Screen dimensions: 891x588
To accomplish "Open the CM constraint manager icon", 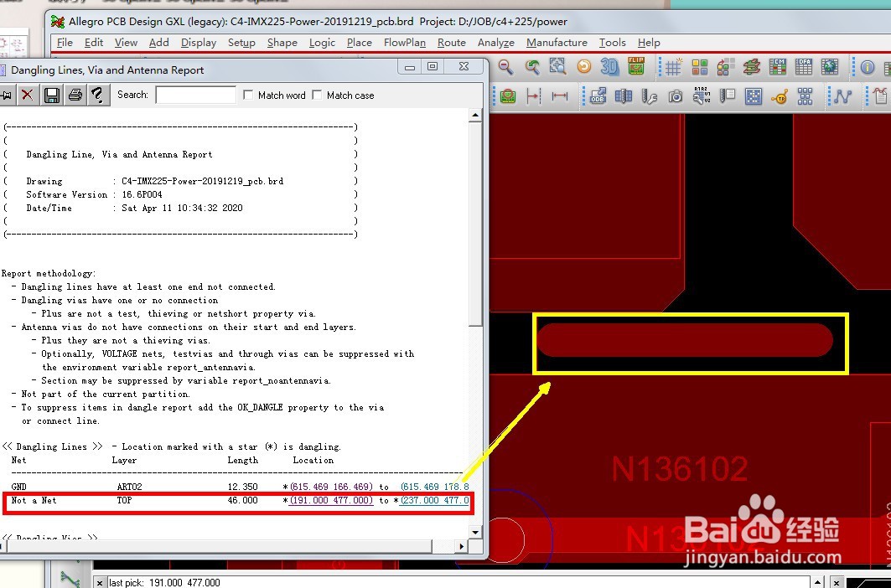I will point(777,67).
